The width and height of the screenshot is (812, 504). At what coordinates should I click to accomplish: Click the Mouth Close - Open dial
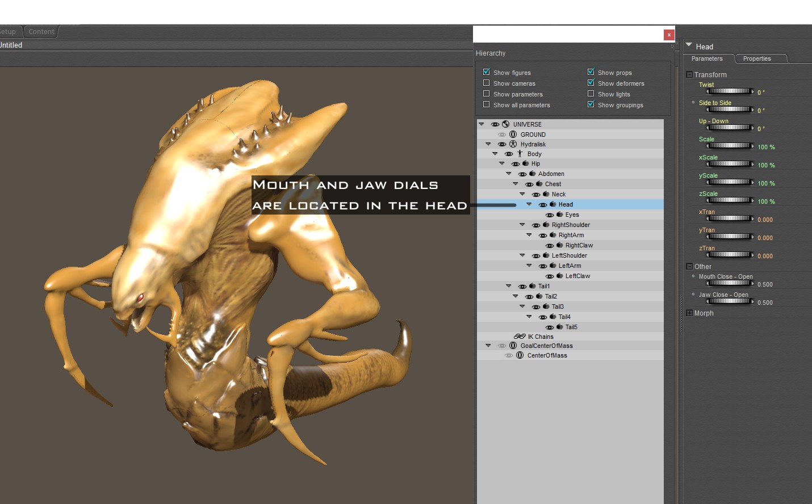click(x=730, y=283)
